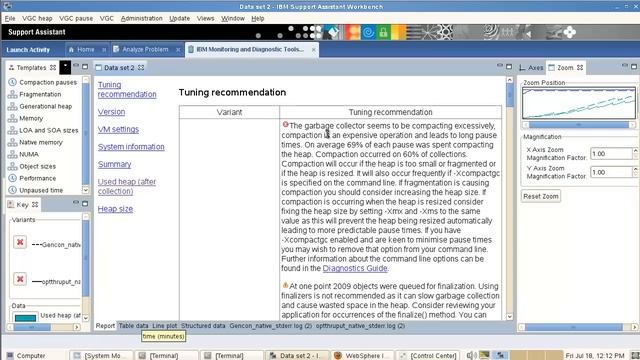640x360 pixels.
Task: Open the Computer menu in taskbar
Action: (x=26, y=356)
